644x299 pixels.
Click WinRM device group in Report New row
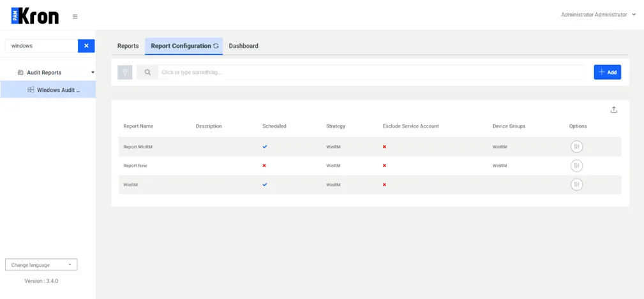coord(500,166)
